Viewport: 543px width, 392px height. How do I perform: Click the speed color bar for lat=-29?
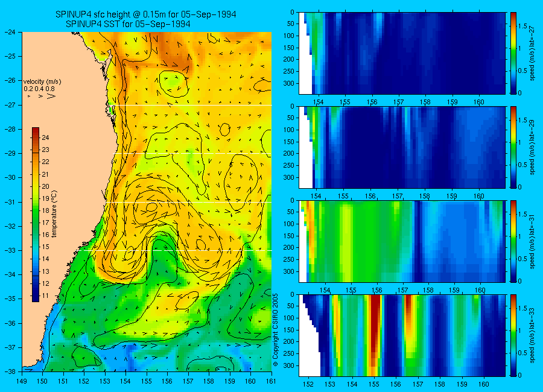[x=513, y=147]
